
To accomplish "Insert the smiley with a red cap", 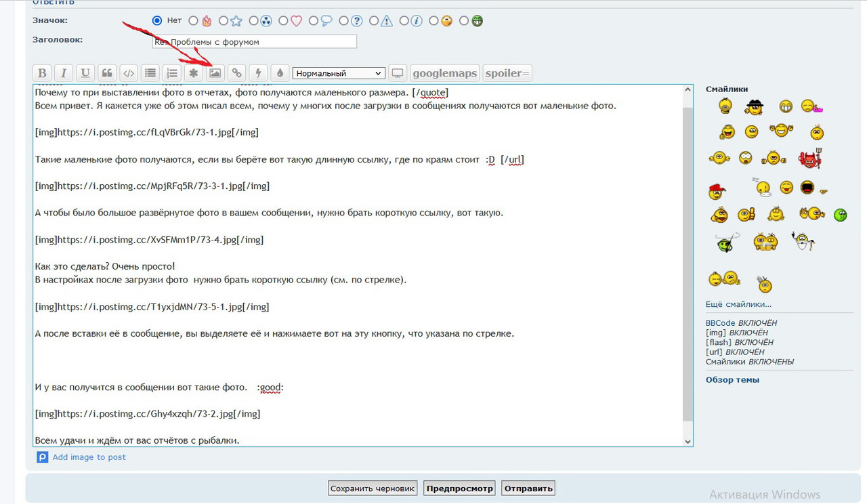I will click(x=717, y=191).
